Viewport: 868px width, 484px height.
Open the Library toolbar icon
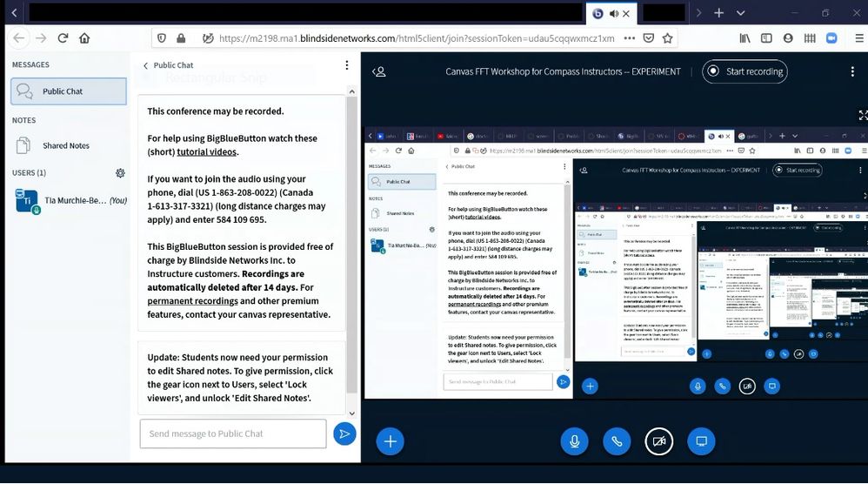click(x=745, y=38)
